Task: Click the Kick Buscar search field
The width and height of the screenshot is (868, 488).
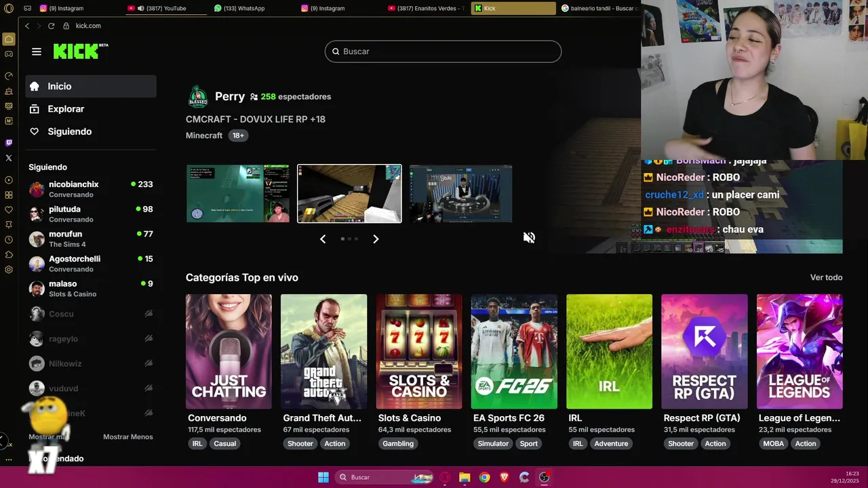Action: 443,52
